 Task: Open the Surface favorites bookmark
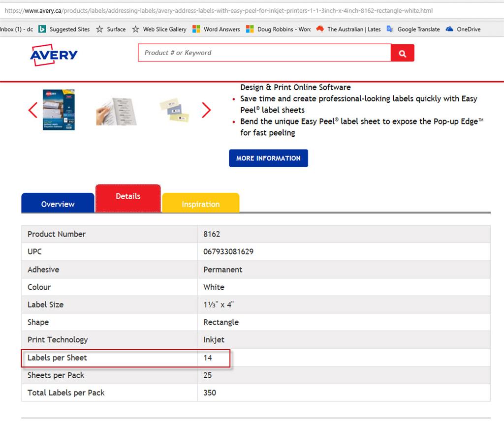click(111, 29)
